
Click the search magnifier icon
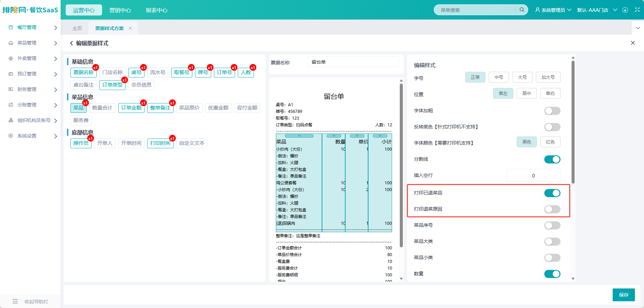pos(522,10)
